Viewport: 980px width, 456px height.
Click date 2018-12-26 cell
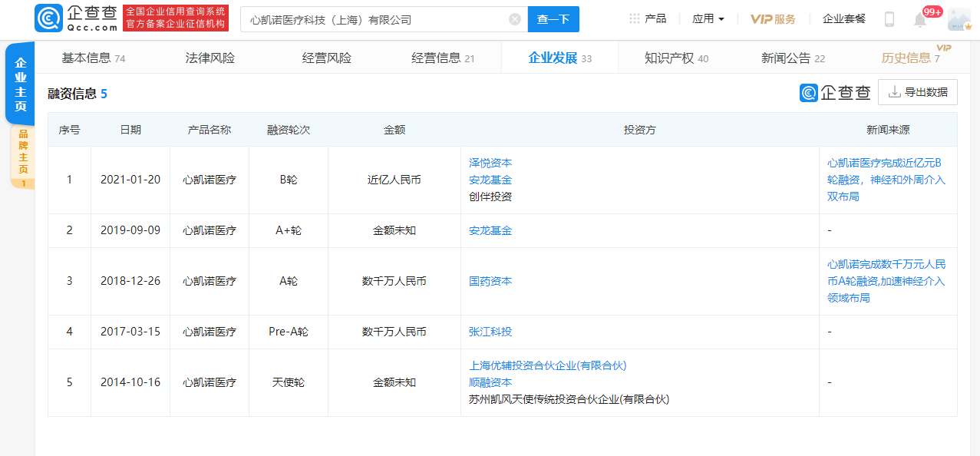click(x=130, y=281)
